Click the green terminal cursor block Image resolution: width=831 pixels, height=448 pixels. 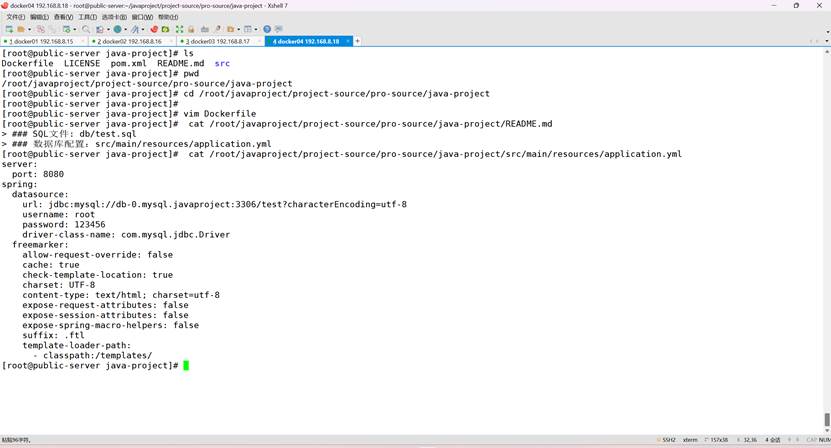coord(186,365)
